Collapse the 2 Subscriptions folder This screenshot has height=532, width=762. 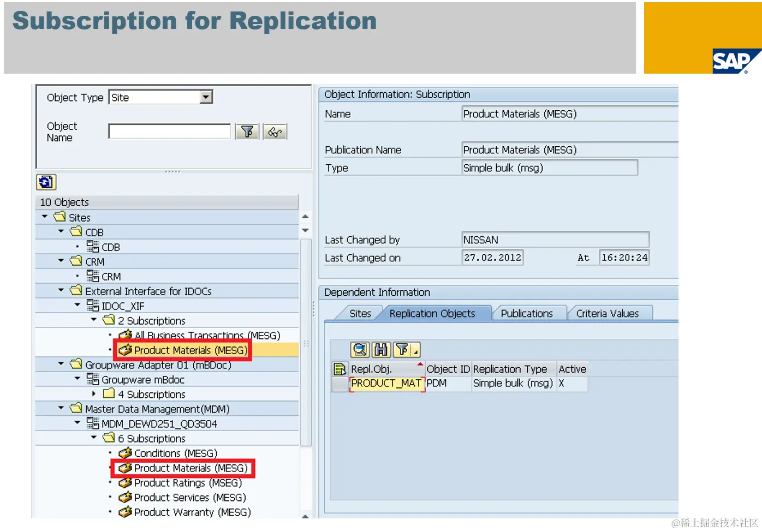(94, 320)
